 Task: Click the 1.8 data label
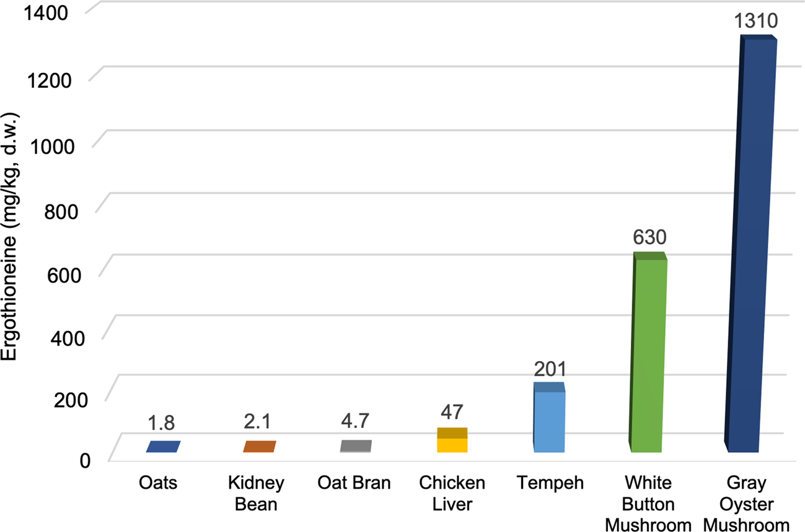click(x=163, y=424)
